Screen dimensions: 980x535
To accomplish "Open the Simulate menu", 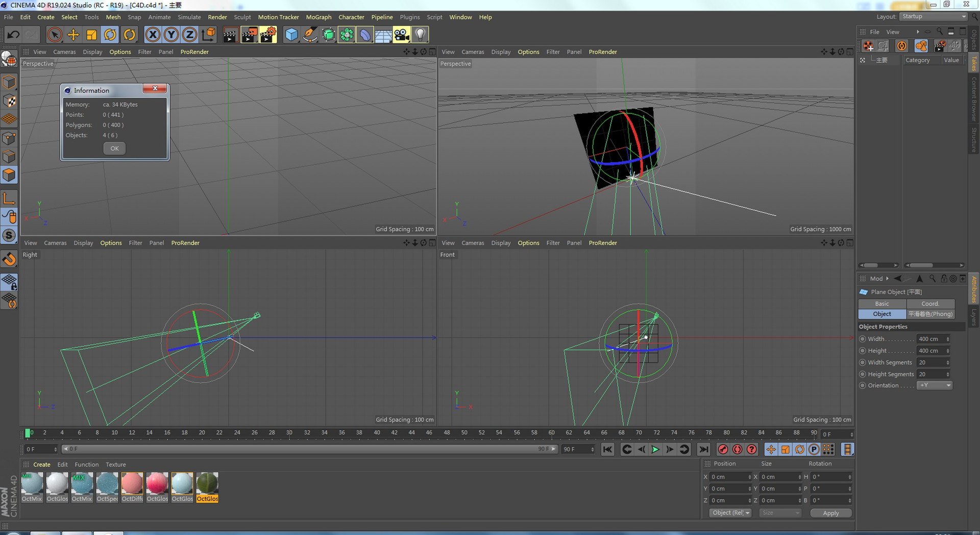I will coord(189,17).
